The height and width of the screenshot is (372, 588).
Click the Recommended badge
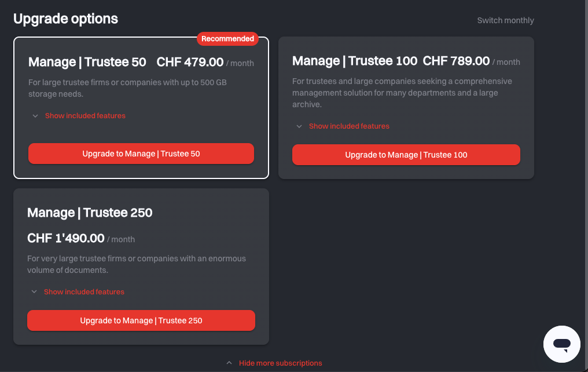coord(227,39)
